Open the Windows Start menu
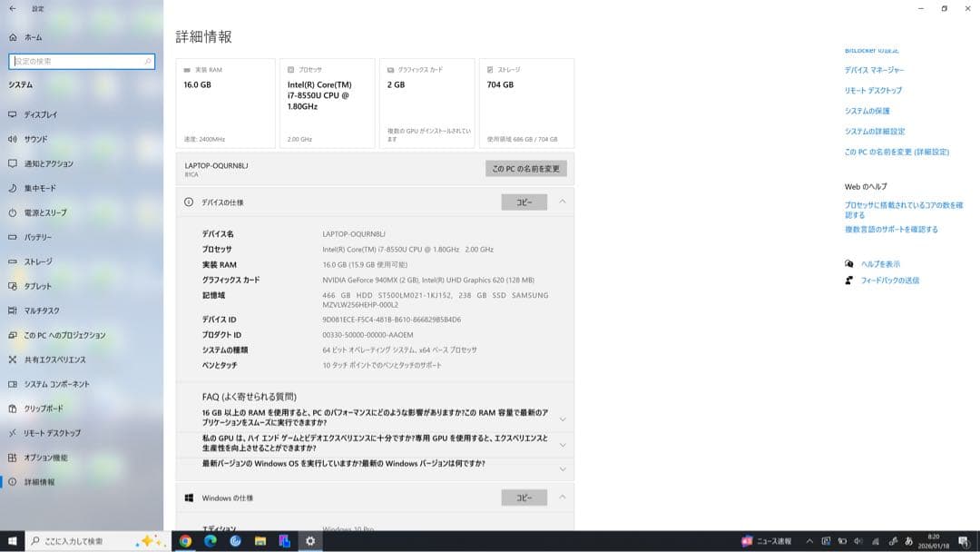Image resolution: width=980 pixels, height=552 pixels. pos(14,541)
